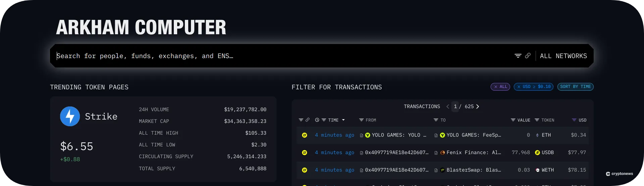Click the BlasterSwap logo icon
644x186 pixels.
point(443,170)
